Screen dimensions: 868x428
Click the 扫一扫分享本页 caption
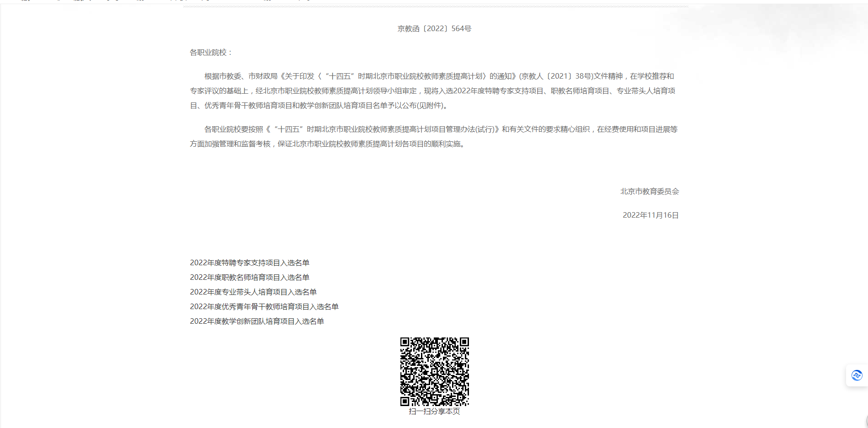click(434, 411)
